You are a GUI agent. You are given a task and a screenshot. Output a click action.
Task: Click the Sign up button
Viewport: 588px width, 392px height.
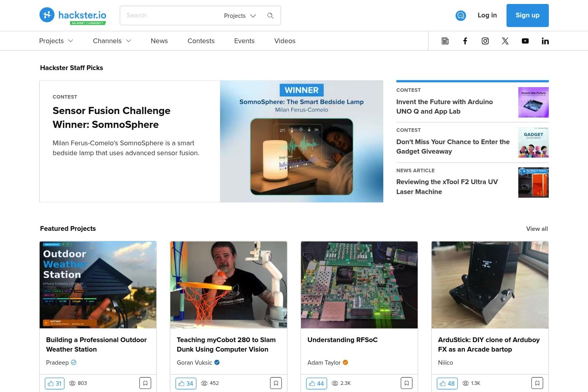pyautogui.click(x=527, y=15)
